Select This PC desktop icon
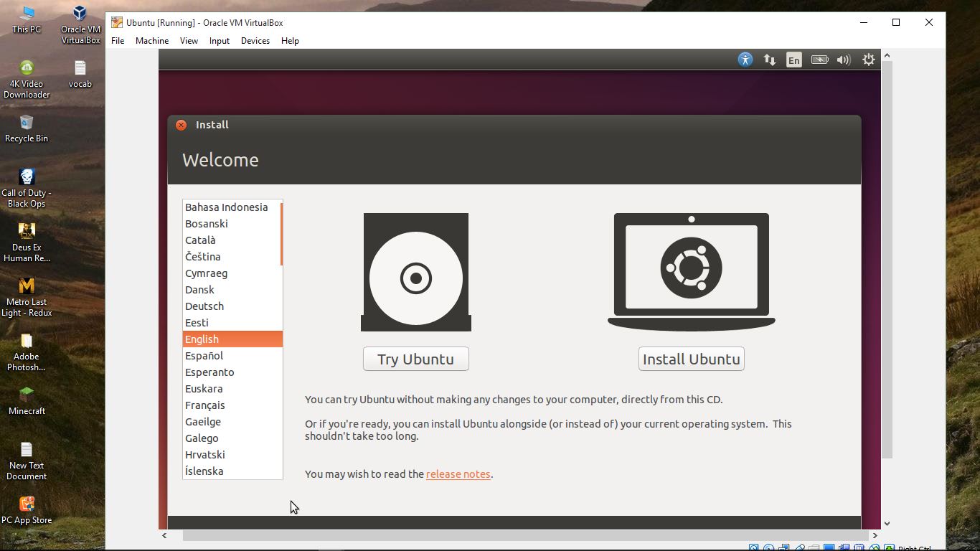The image size is (980, 551). click(27, 19)
